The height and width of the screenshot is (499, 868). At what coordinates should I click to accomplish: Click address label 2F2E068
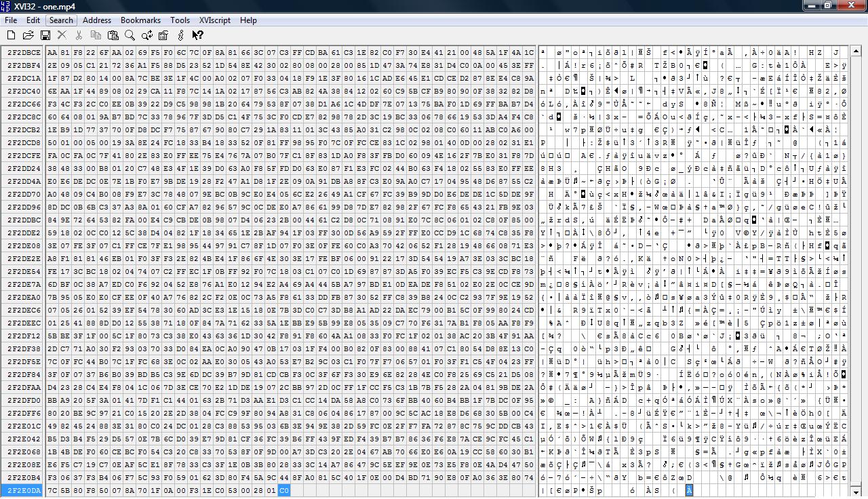tap(24, 452)
